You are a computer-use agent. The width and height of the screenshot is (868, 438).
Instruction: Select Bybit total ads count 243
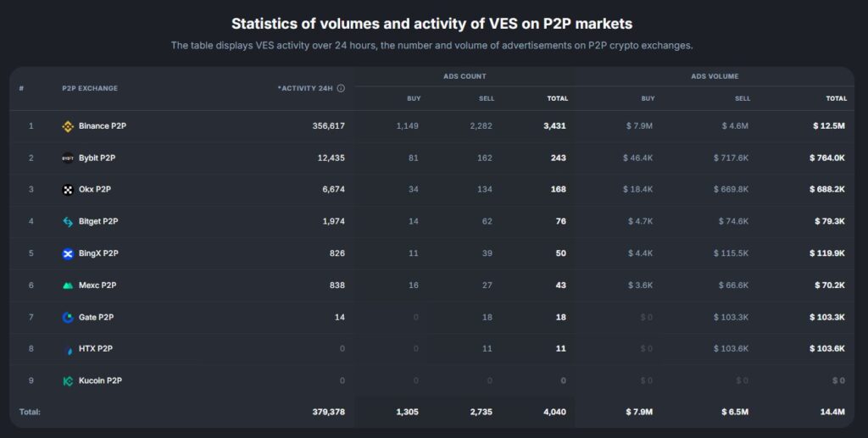pos(559,158)
